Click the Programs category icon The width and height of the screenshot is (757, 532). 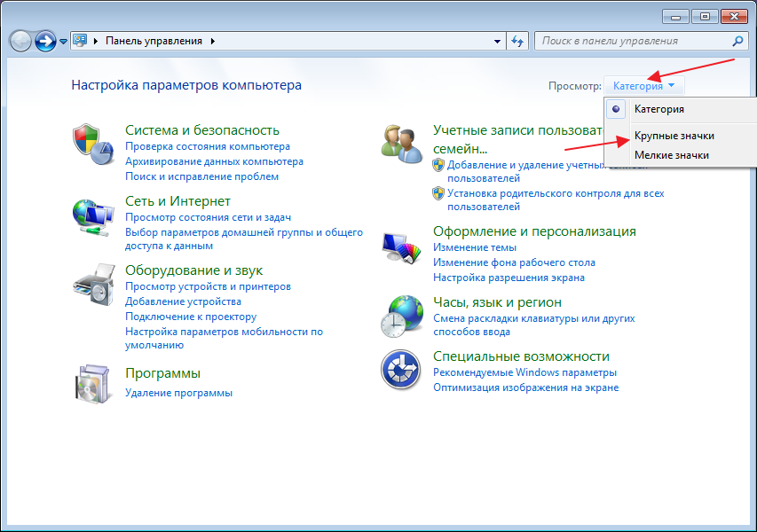pos(92,382)
